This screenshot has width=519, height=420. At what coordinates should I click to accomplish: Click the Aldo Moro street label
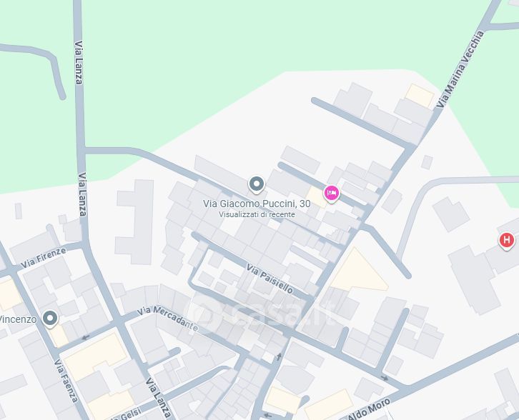[x=369, y=409]
